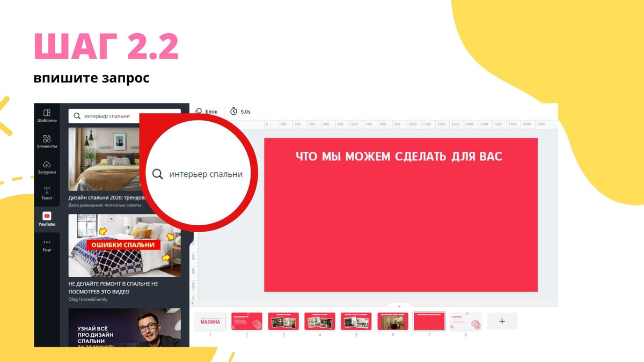Viewport: 644px width, 362px height.
Task: Click the Блок toolbar option
Action: [x=207, y=112]
